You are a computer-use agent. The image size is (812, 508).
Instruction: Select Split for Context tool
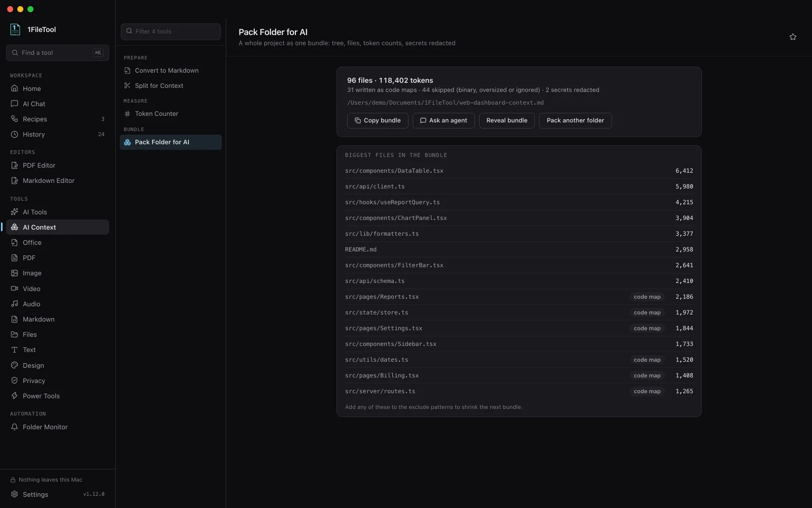pyautogui.click(x=171, y=86)
